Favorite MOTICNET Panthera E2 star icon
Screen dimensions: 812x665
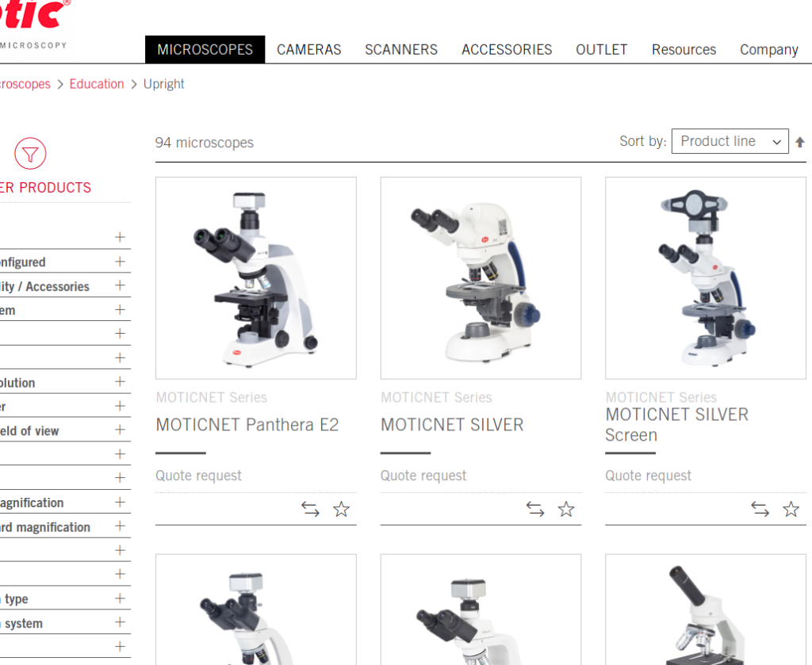click(341, 509)
